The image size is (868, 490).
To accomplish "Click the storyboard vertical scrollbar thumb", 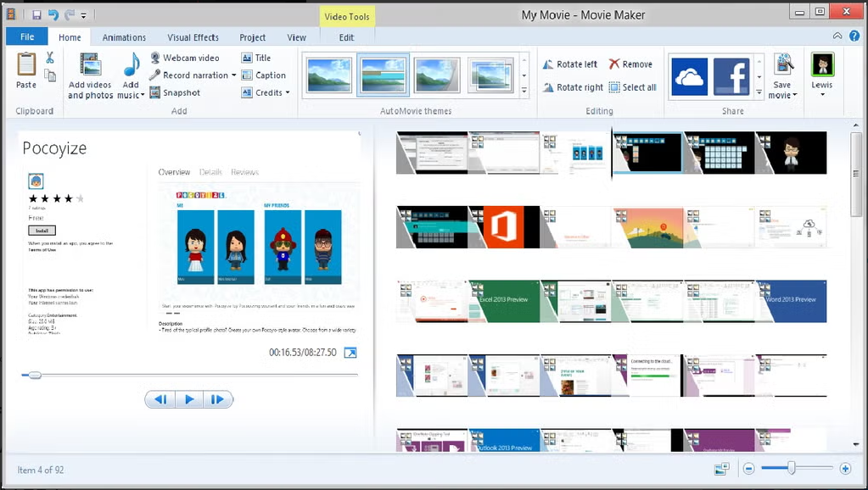I will (x=856, y=174).
